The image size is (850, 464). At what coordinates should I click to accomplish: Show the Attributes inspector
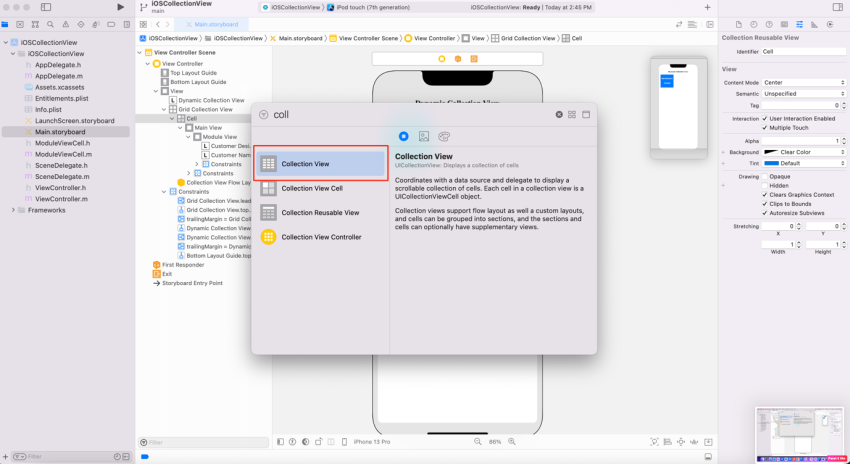[x=799, y=24]
